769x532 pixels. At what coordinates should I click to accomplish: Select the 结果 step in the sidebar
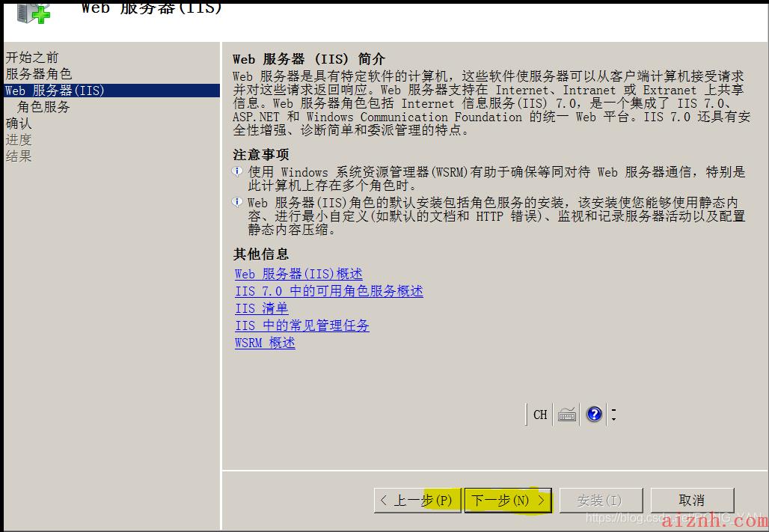click(x=19, y=156)
